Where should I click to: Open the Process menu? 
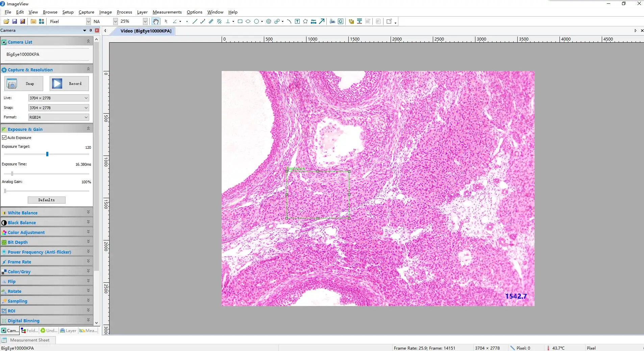(x=124, y=12)
